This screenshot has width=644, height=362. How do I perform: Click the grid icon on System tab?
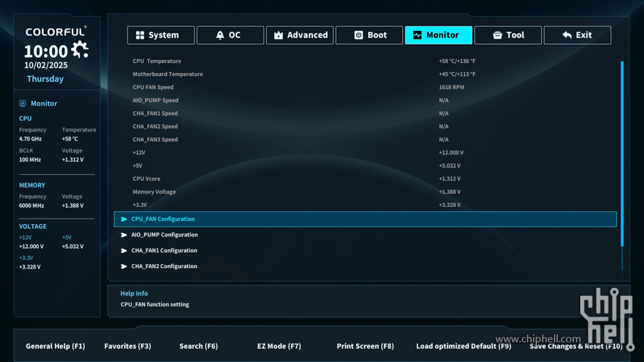pyautogui.click(x=140, y=35)
